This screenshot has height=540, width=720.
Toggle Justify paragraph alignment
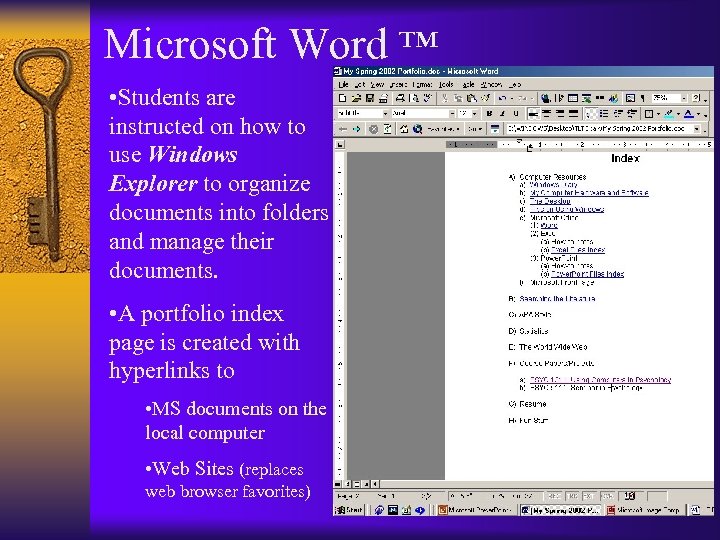(574, 113)
